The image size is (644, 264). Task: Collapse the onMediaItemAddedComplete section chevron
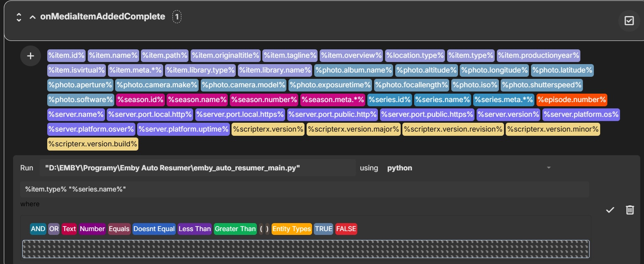(x=32, y=17)
